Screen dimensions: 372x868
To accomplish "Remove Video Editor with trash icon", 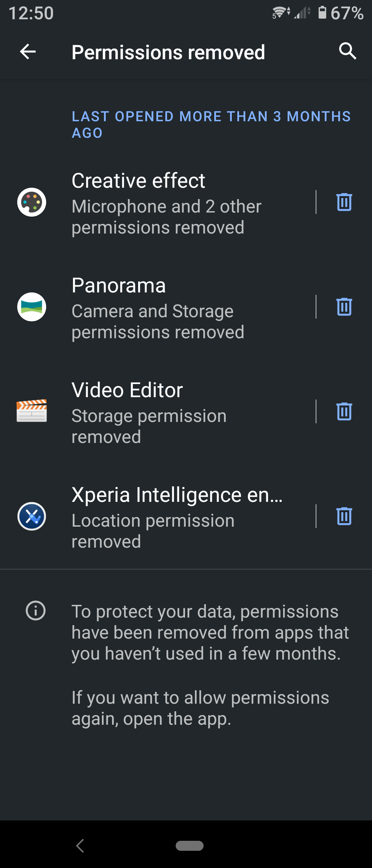I will (x=344, y=412).
